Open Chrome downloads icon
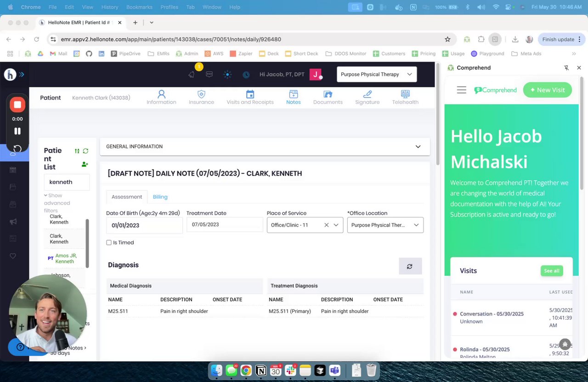Image resolution: width=588 pixels, height=382 pixels. point(515,40)
